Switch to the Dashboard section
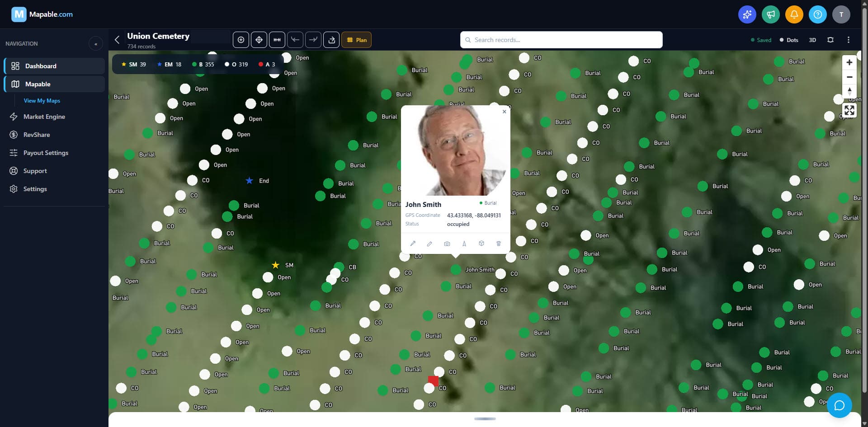Image resolution: width=868 pixels, height=427 pixels. pos(41,66)
